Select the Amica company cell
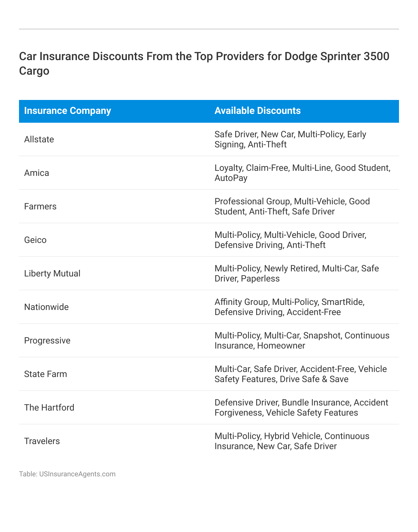418x532 pixels. pyautogui.click(x=36, y=173)
